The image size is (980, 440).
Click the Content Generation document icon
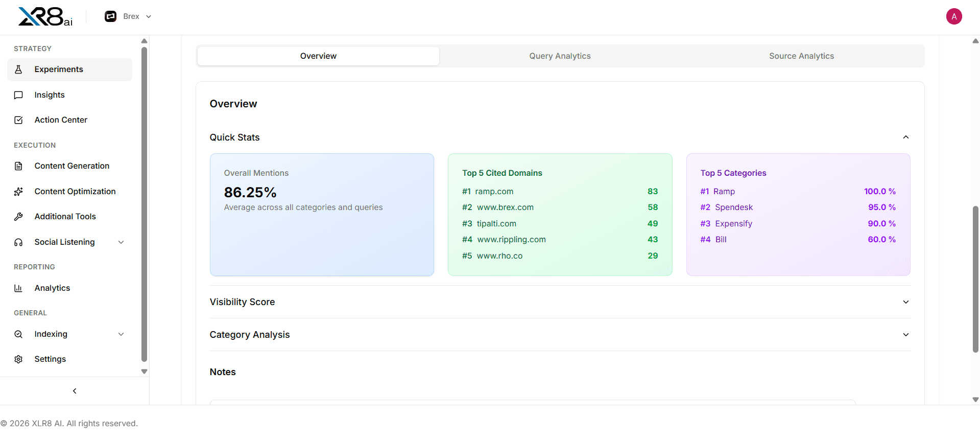[x=18, y=166]
